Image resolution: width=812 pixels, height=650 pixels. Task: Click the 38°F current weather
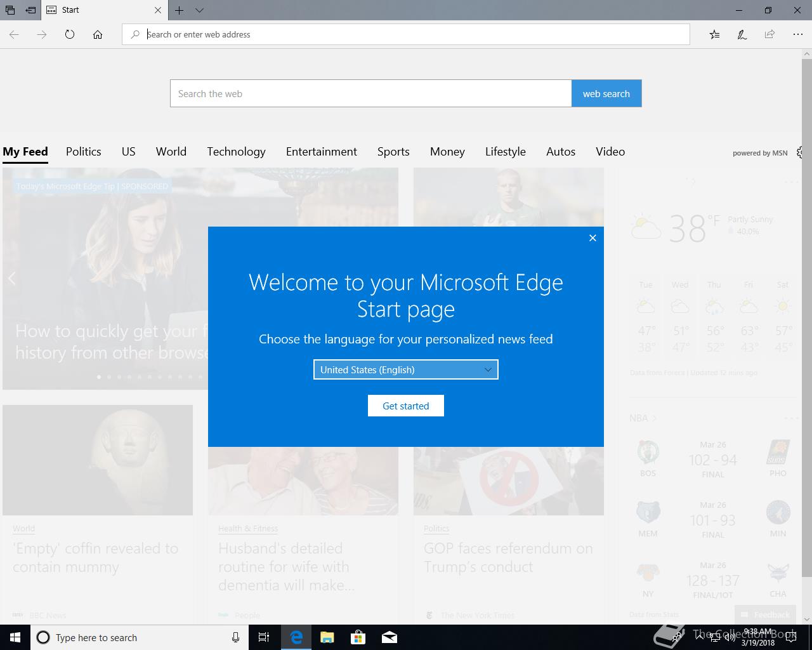click(x=695, y=229)
